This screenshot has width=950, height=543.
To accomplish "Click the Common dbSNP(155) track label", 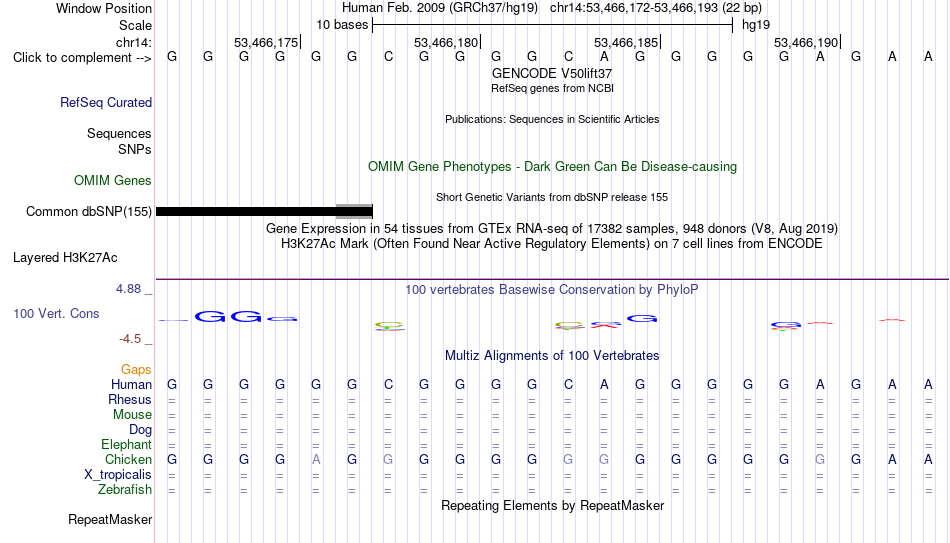I will [89, 212].
